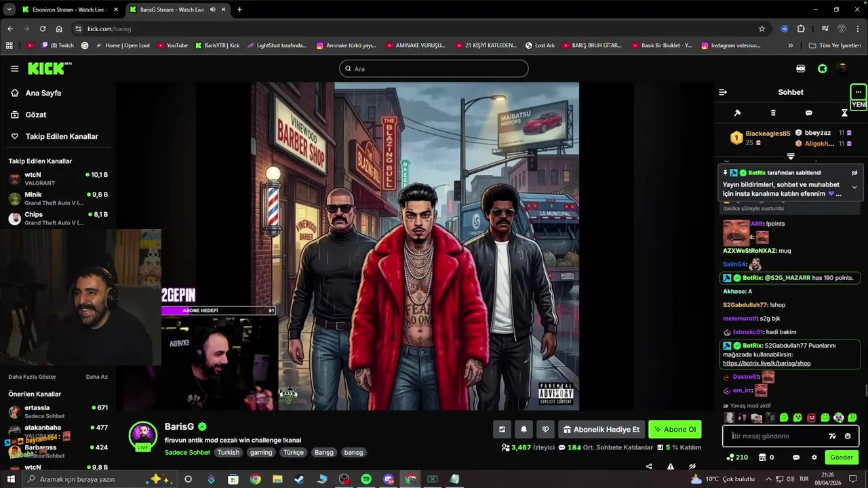Image resolution: width=868 pixels, height=488 pixels.
Task: Click the trash can icon in chat toolbar
Action: (x=773, y=113)
